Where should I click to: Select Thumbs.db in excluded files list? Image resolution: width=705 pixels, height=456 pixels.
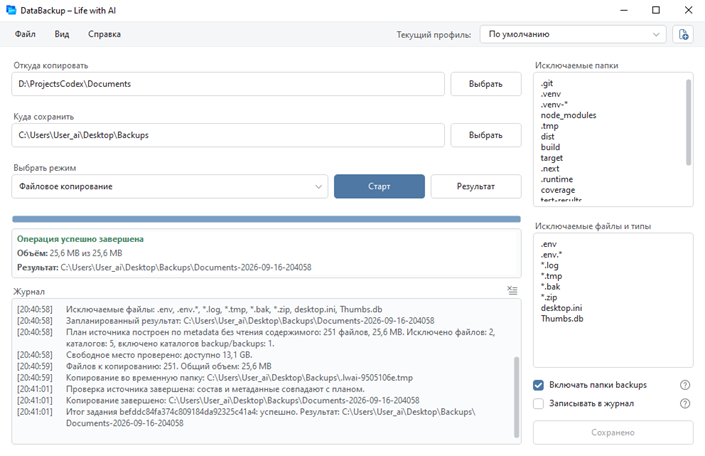click(x=562, y=318)
